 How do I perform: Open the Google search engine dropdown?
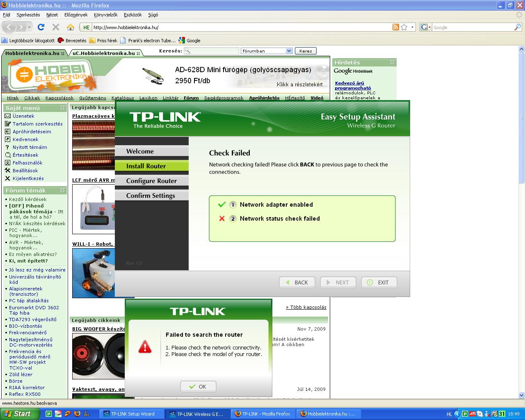(426, 27)
